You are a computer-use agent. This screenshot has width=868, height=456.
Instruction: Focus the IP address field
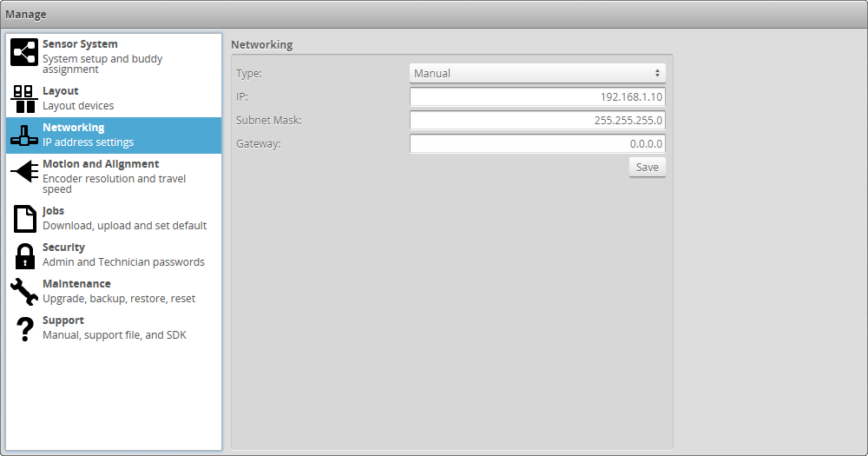coord(537,97)
